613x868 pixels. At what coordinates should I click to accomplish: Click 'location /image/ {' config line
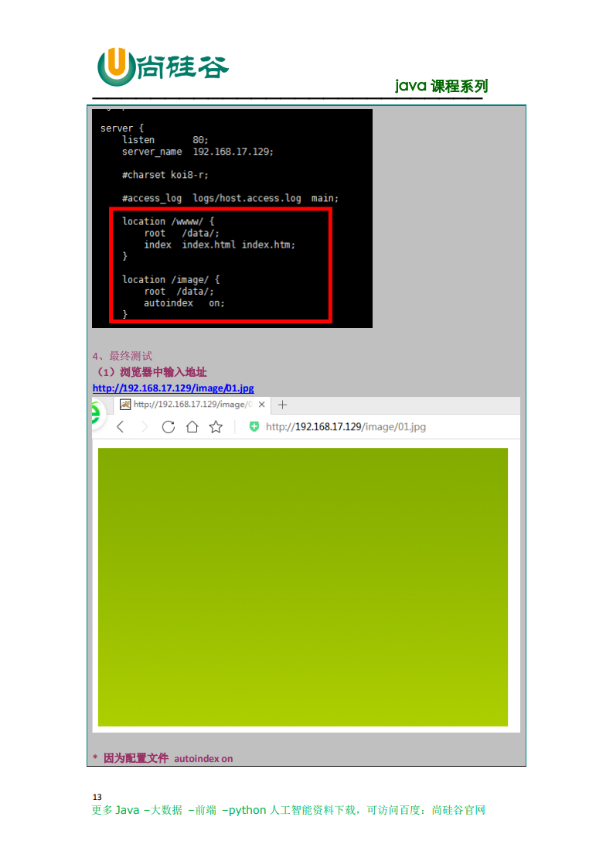click(x=170, y=279)
